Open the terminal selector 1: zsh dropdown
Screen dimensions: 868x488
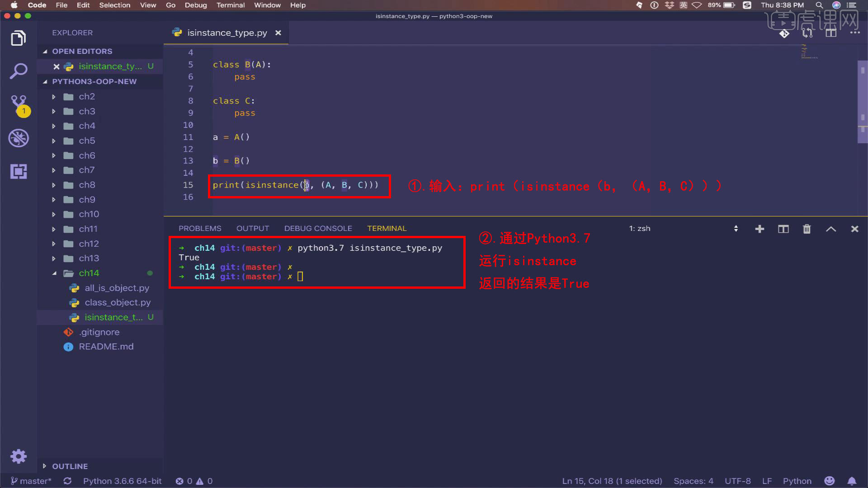(x=683, y=229)
